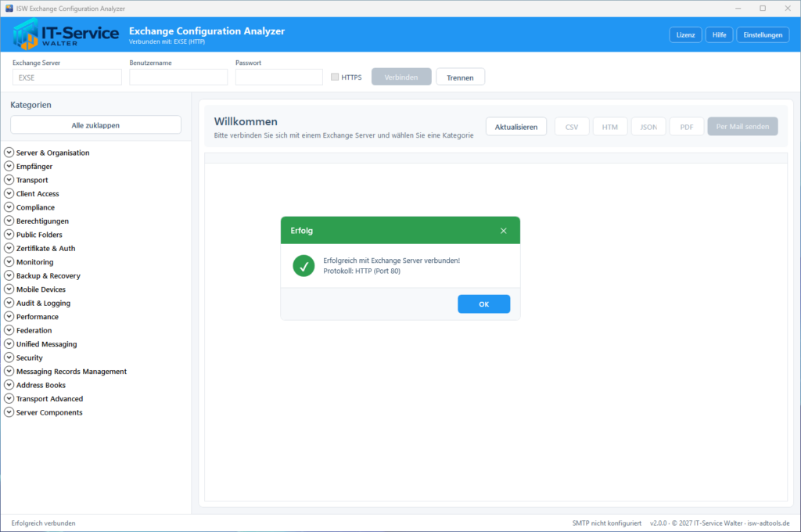Maximize the application window

tap(763, 8)
